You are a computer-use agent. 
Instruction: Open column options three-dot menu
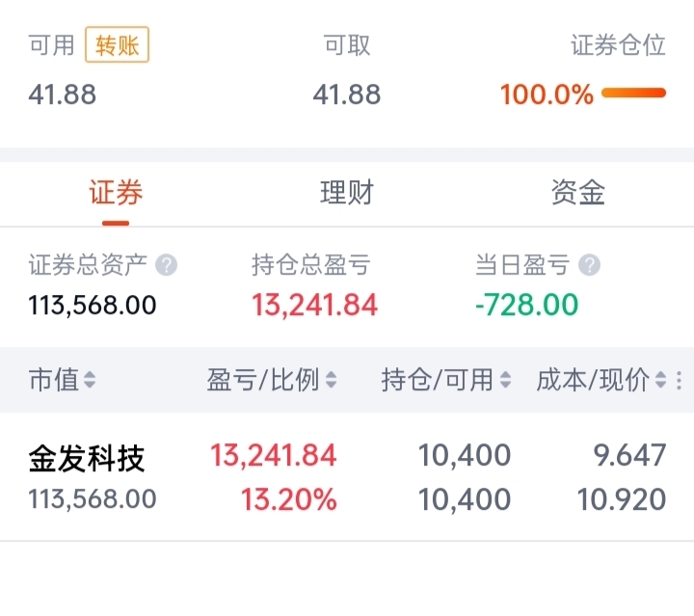tap(680, 380)
